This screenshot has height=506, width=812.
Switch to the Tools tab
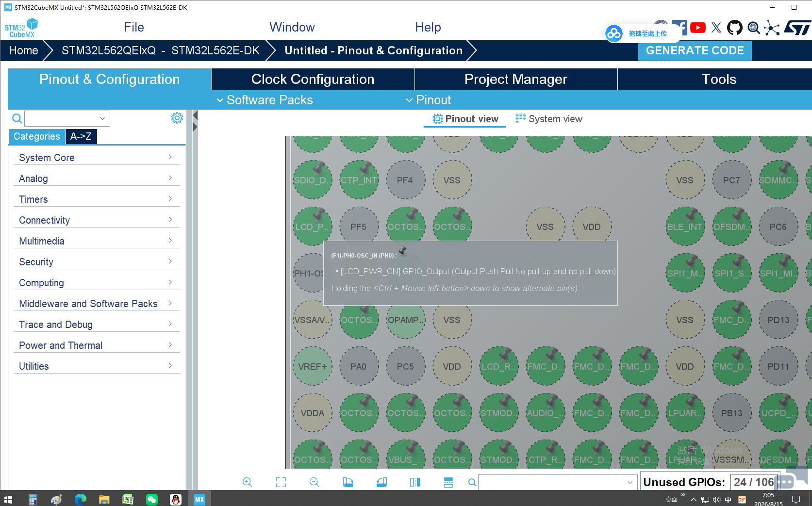[x=719, y=79]
